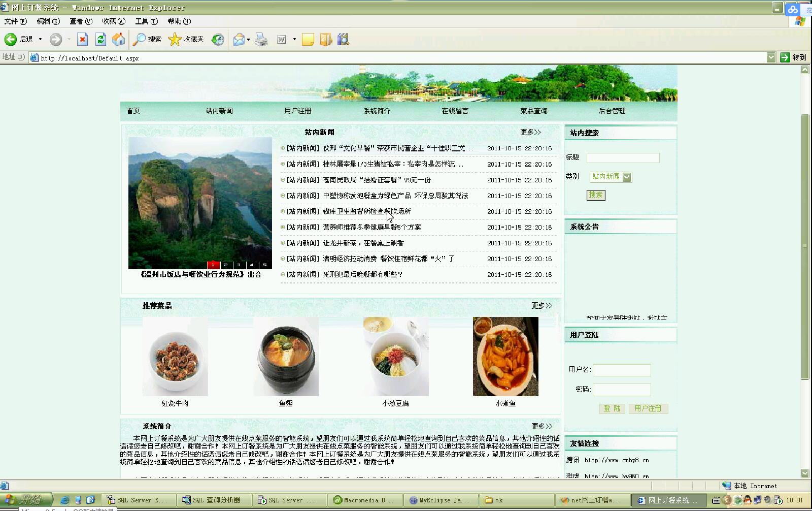Open Edit-with dropdown arrow
This screenshot has height=511, width=812.
pyautogui.click(x=294, y=39)
